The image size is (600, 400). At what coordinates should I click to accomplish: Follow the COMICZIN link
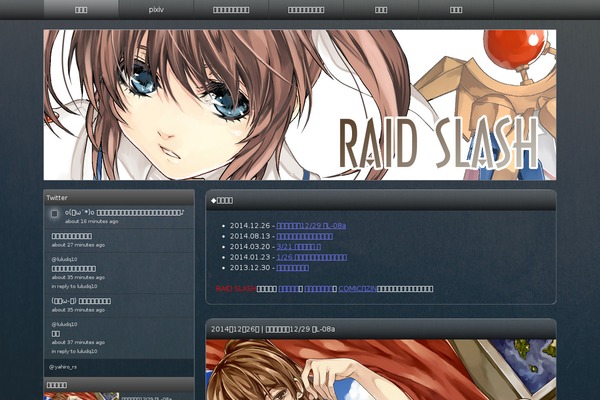[357, 289]
